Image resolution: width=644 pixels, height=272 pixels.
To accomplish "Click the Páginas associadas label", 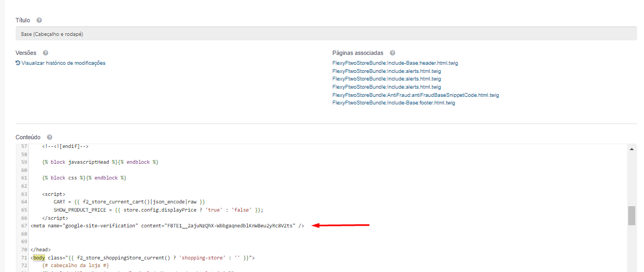I will (x=358, y=53).
